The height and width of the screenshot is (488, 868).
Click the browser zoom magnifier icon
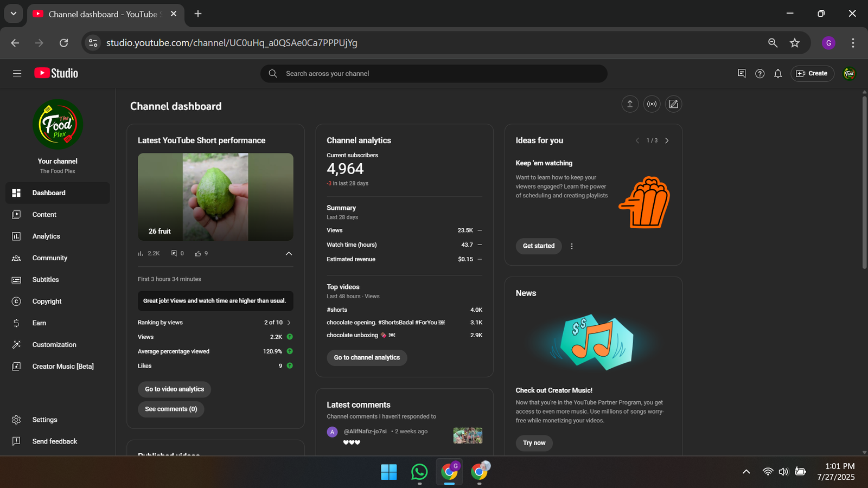773,43
